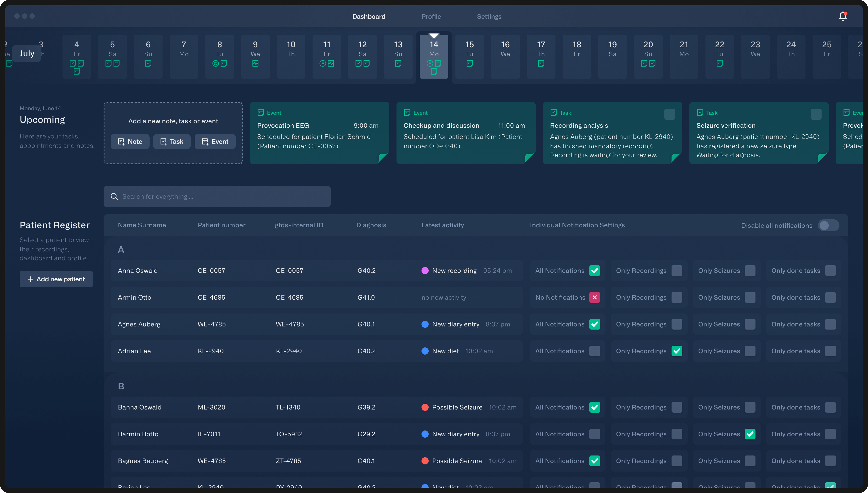Image resolution: width=868 pixels, height=493 pixels.
Task: Click patient number IF-7011
Action: click(x=209, y=434)
